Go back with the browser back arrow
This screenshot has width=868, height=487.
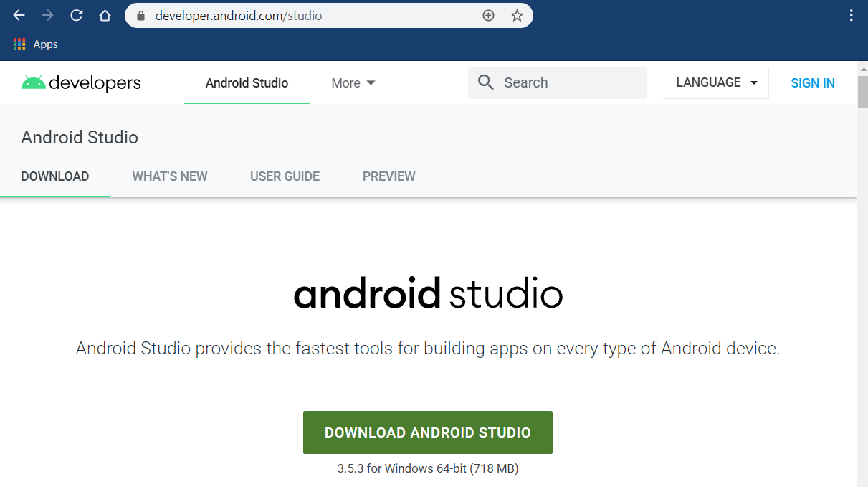point(19,15)
